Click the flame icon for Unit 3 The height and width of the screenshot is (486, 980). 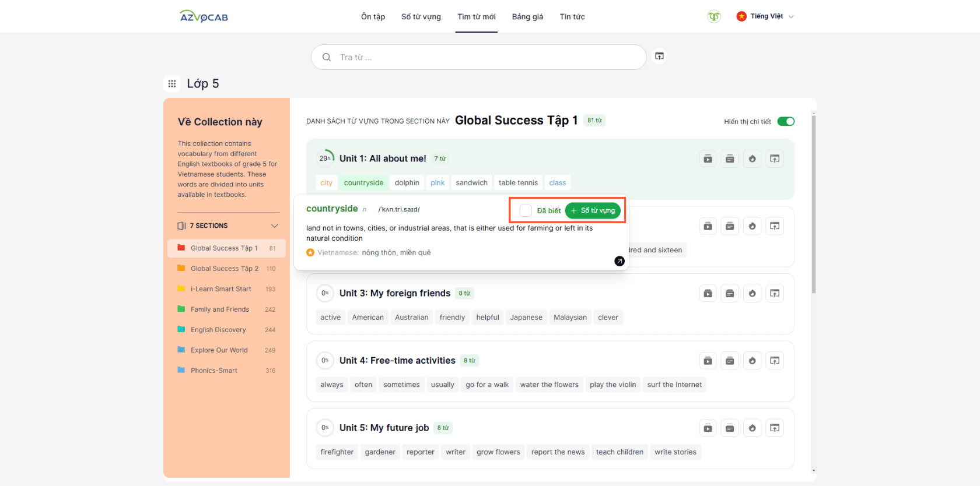click(752, 293)
